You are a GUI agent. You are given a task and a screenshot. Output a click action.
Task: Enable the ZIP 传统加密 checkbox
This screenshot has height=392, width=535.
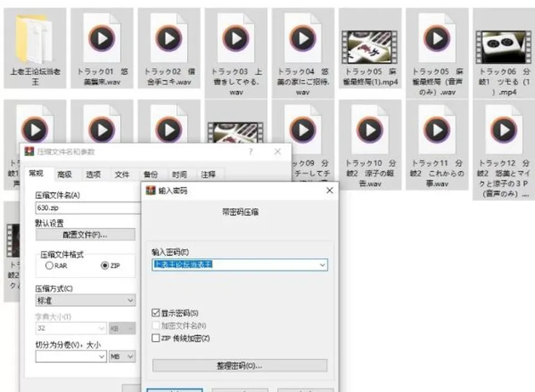click(x=155, y=338)
